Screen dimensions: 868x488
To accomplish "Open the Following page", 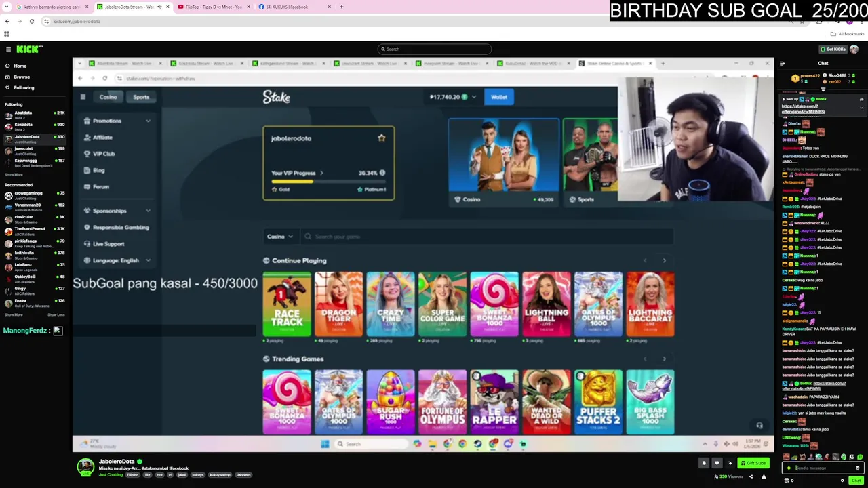I will (x=19, y=87).
